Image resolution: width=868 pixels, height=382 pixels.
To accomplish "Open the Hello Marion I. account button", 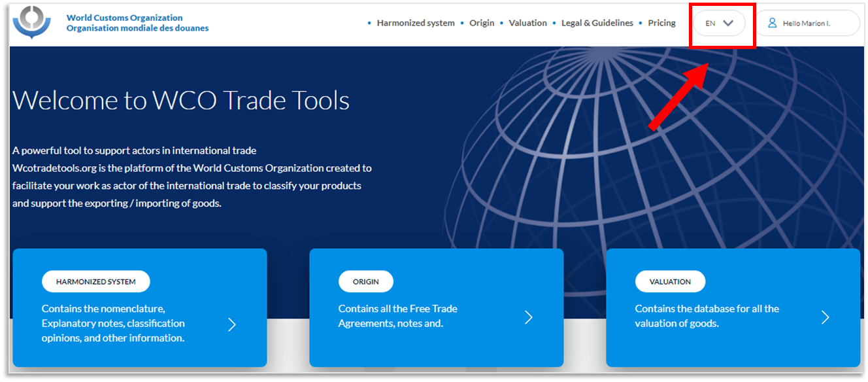I will click(807, 23).
